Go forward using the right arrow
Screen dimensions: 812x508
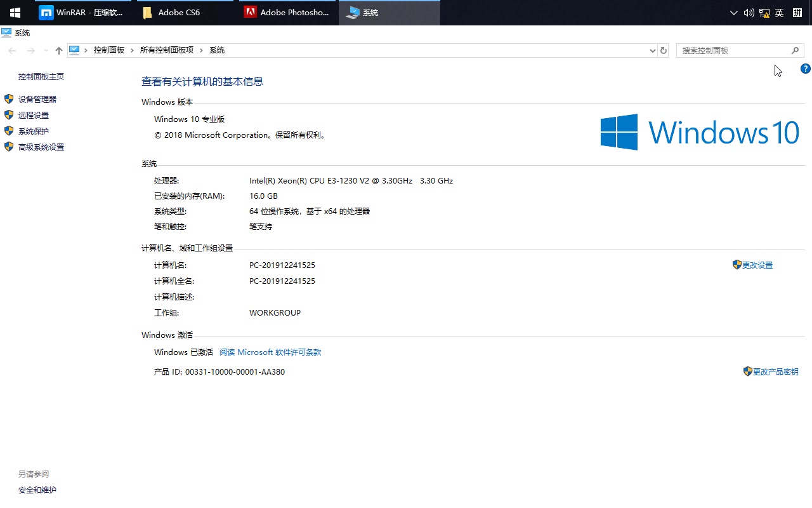(30, 50)
